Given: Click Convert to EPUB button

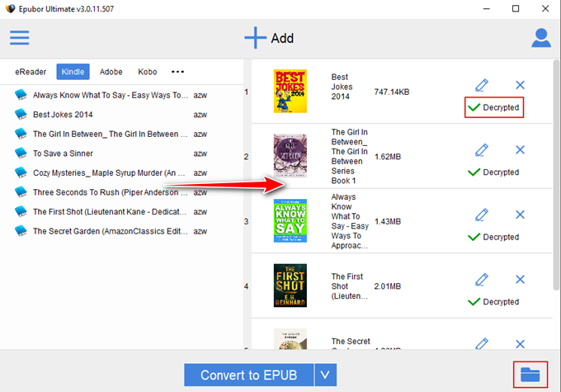Looking at the screenshot, I should [x=248, y=375].
